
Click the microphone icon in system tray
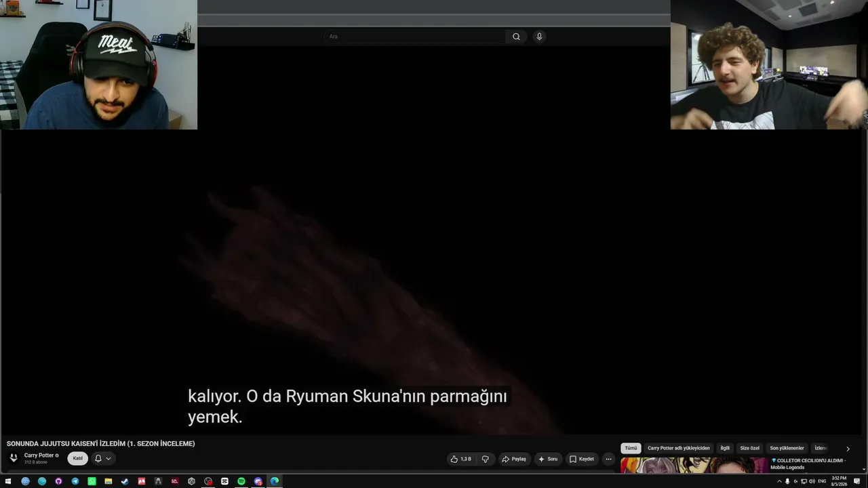click(x=787, y=481)
